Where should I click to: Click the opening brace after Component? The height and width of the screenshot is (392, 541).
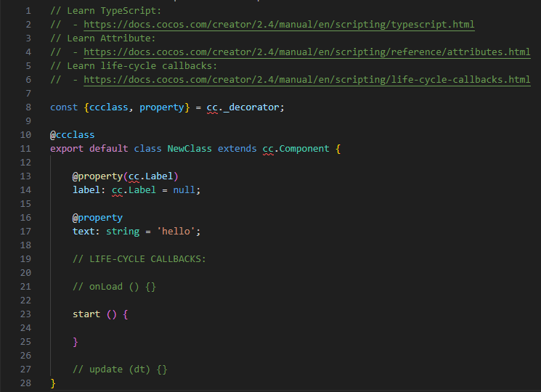pyautogui.click(x=338, y=149)
